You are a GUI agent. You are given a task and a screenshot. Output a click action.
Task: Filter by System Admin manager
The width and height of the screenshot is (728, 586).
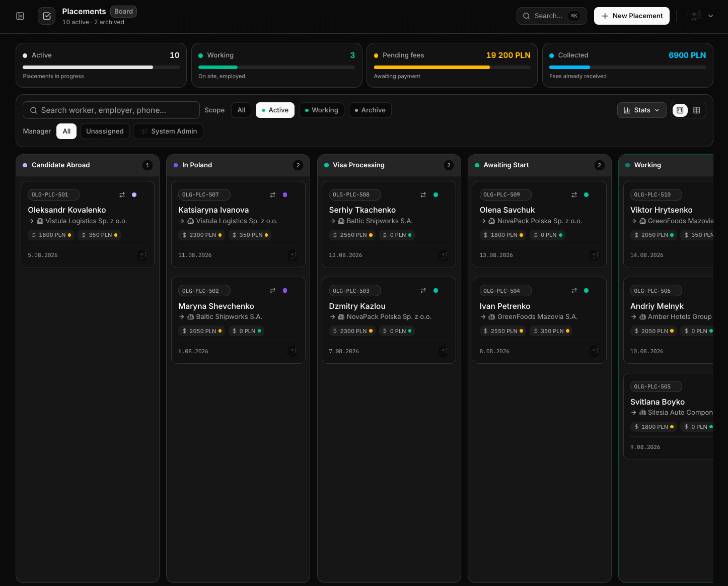[168, 132]
